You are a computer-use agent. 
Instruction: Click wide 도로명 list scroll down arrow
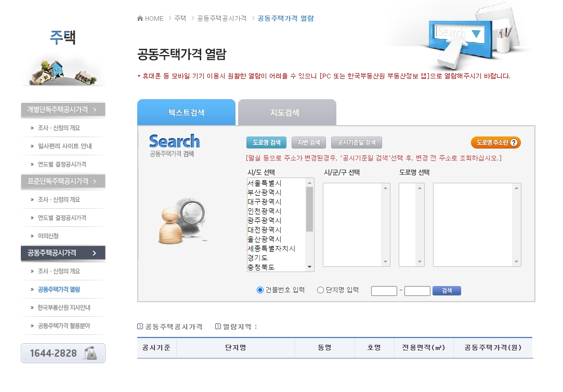coord(516,262)
